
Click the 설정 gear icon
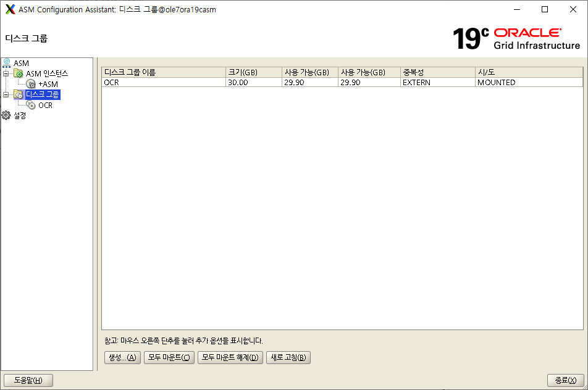6,115
